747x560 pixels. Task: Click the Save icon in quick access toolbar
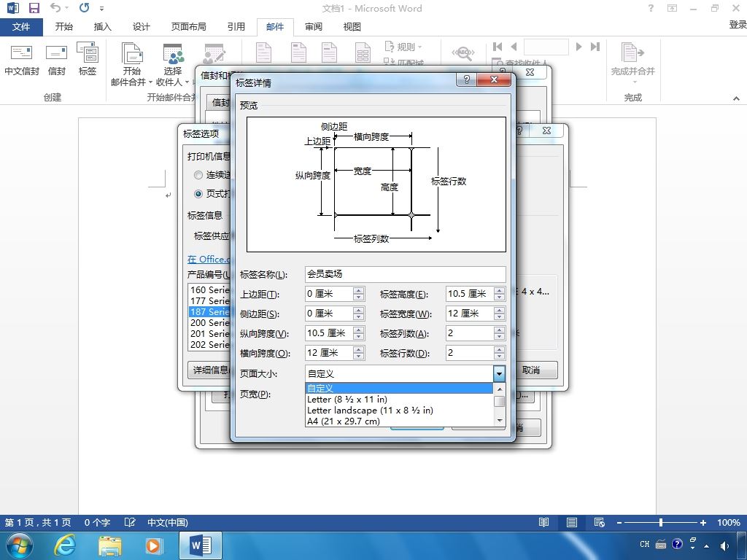coord(34,8)
